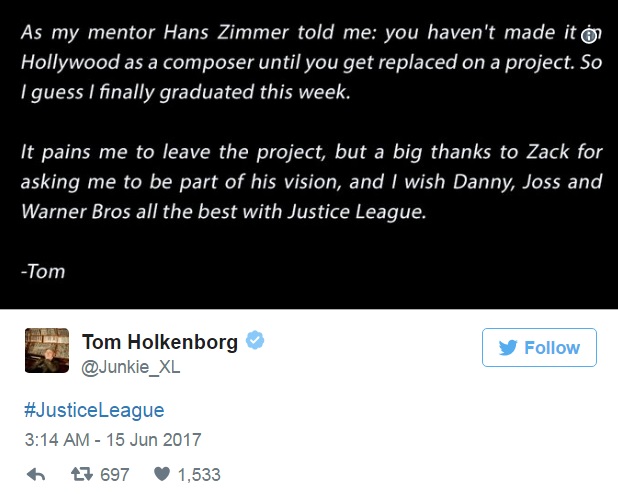The width and height of the screenshot is (618, 502).
Task: Reply to Tom Holkenborg's tweet
Action: click(x=36, y=475)
